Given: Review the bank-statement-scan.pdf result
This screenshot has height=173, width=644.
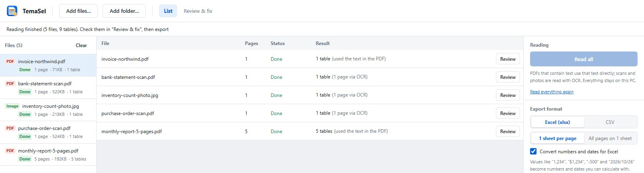Looking at the screenshot, I should point(508,77).
